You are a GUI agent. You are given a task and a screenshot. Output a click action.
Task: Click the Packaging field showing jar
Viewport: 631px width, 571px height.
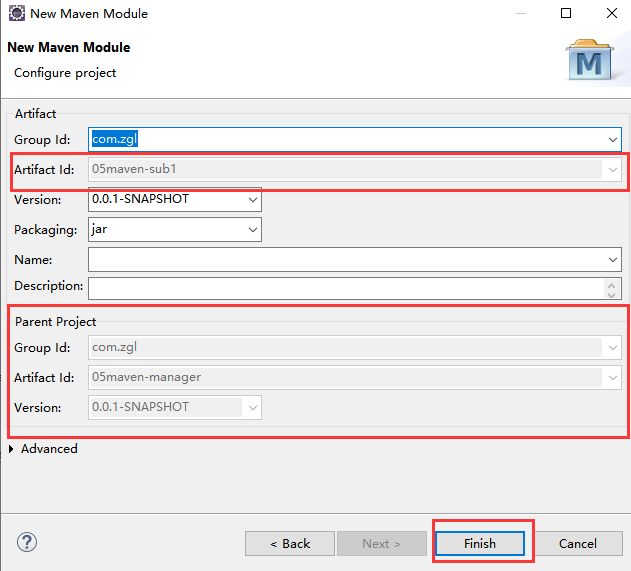click(175, 230)
